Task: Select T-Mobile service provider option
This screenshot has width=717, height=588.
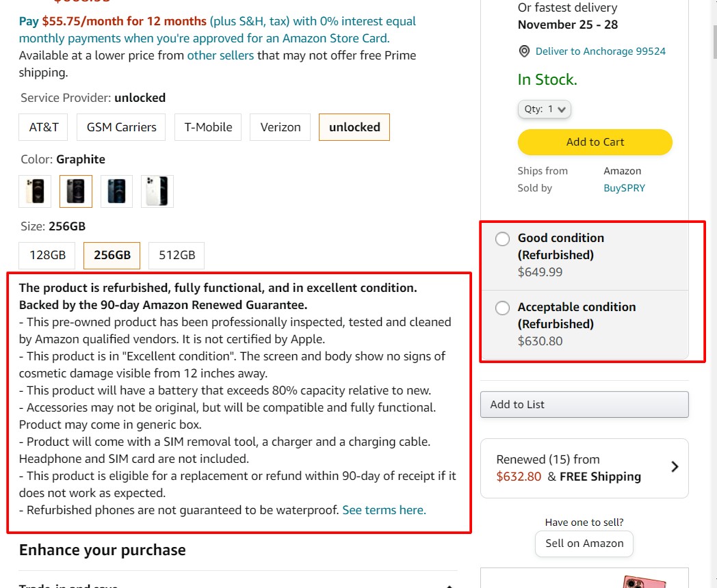Action: tap(208, 127)
